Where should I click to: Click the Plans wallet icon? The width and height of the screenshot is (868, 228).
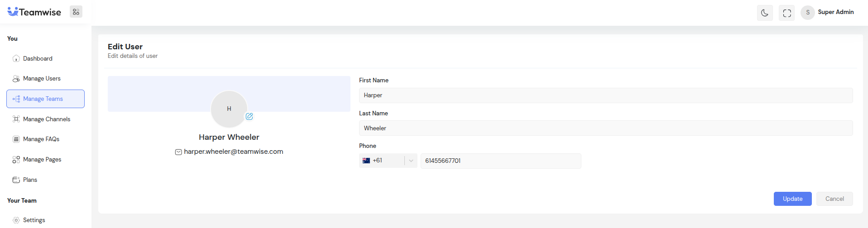pos(16,180)
